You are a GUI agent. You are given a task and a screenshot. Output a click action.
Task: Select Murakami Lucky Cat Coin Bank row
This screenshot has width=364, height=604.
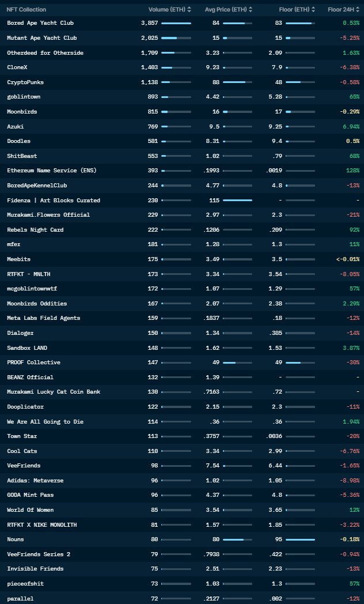click(182, 392)
